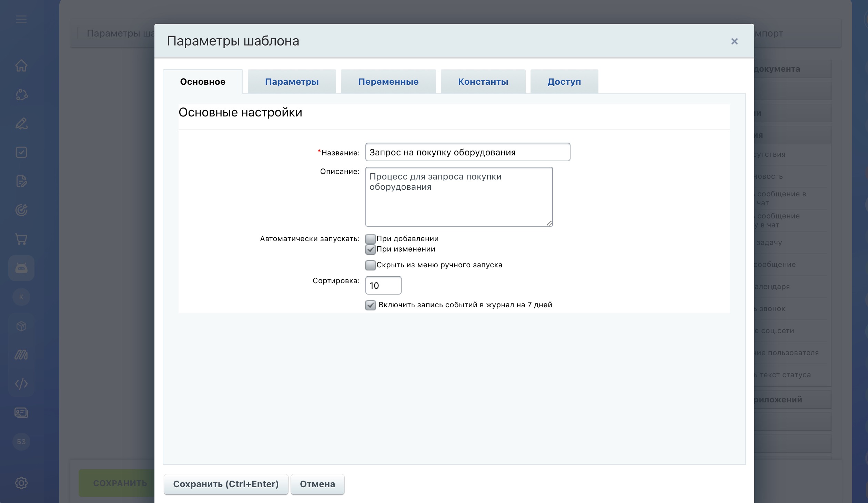
Task: Open the Доступ tab
Action: pos(564,82)
